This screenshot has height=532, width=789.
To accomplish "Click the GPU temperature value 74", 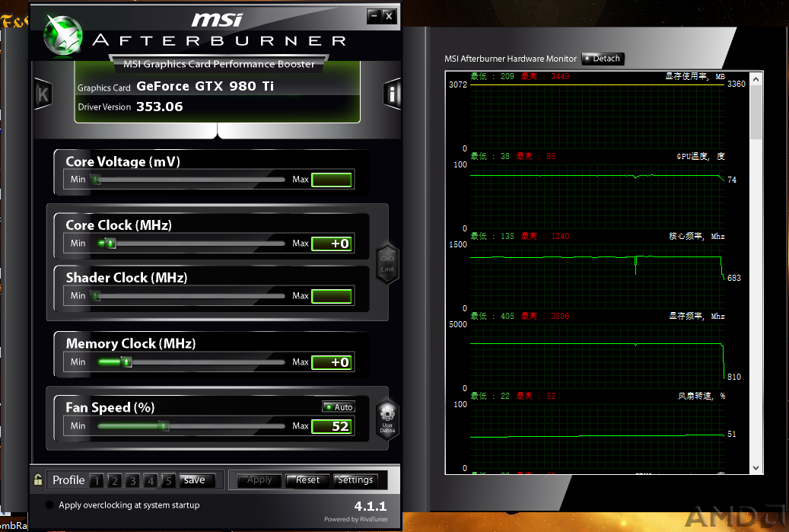I will [732, 180].
